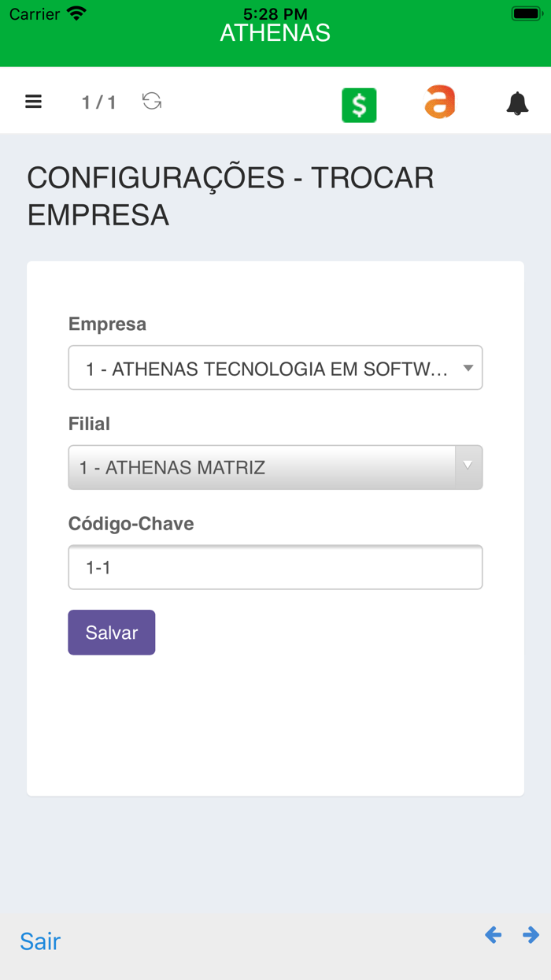Open notifications via the bell icon

click(517, 103)
